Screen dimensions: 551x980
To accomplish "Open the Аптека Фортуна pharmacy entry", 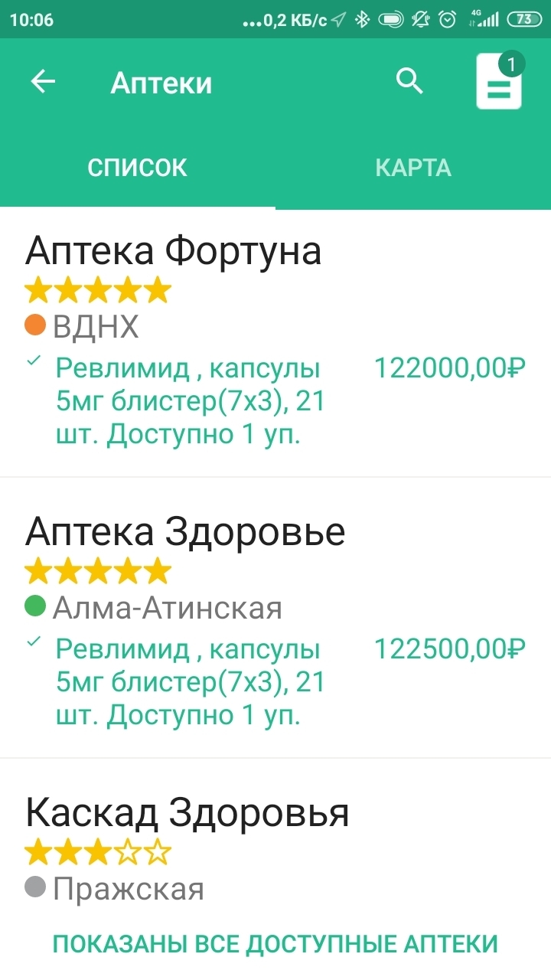I will tap(174, 251).
